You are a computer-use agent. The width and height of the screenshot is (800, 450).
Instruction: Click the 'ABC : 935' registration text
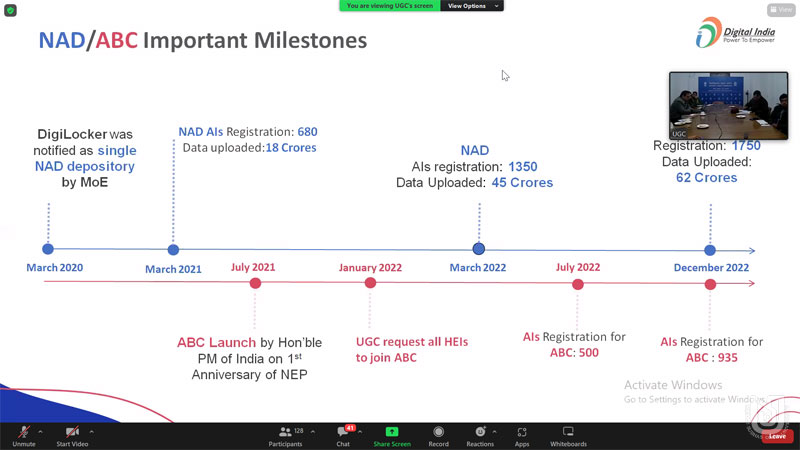pos(712,358)
